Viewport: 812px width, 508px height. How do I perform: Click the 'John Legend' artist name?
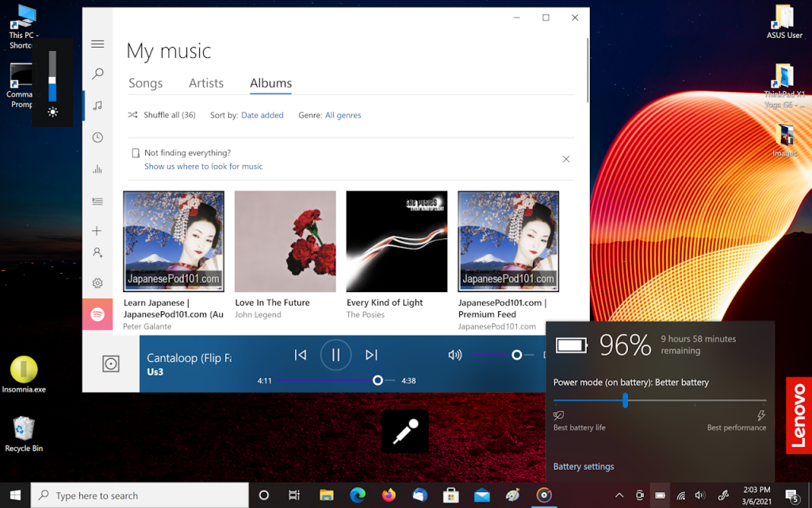tap(258, 314)
